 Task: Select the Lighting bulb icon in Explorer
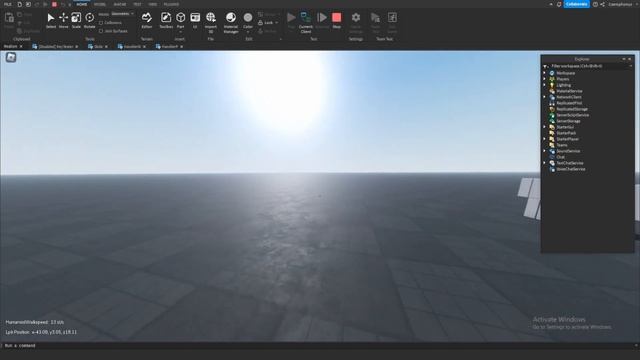click(552, 85)
